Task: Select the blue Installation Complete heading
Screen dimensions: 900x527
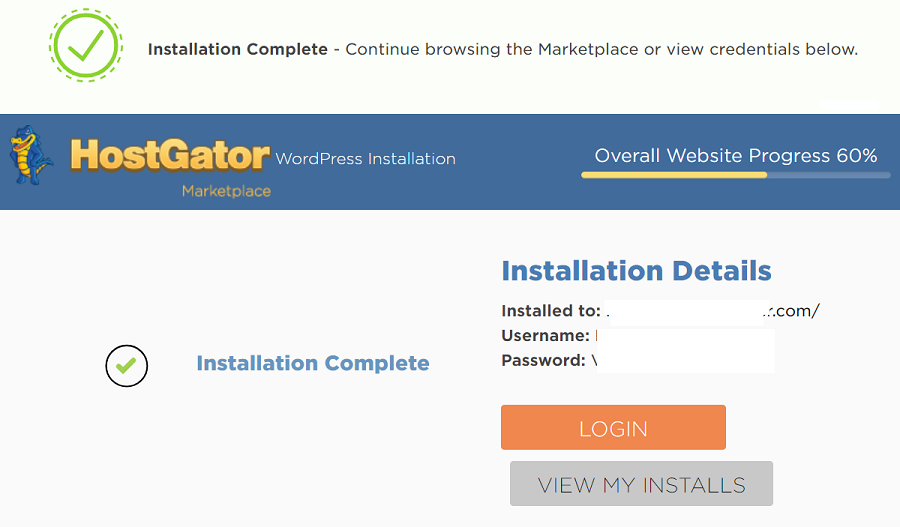Action: pos(313,363)
